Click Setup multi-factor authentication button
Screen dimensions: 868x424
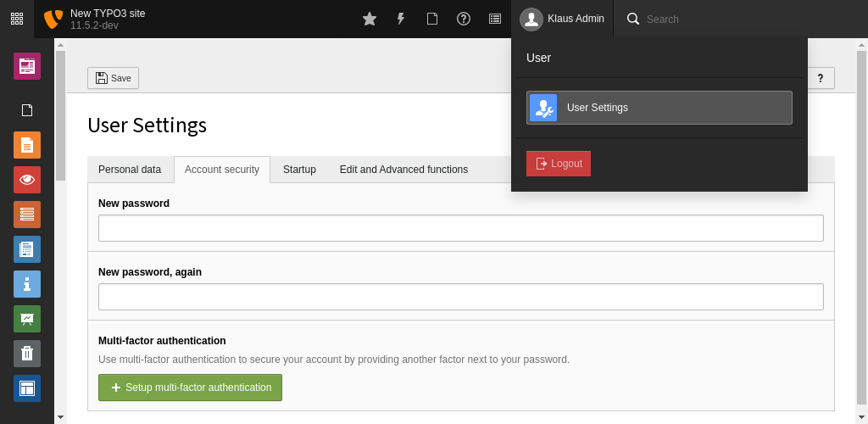[x=190, y=388]
